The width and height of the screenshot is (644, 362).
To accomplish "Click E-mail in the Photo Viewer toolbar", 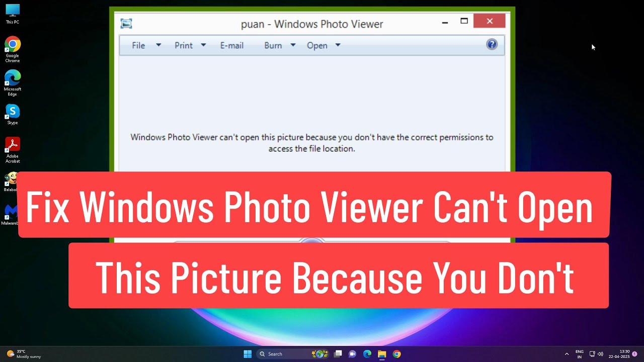I will 232,45.
